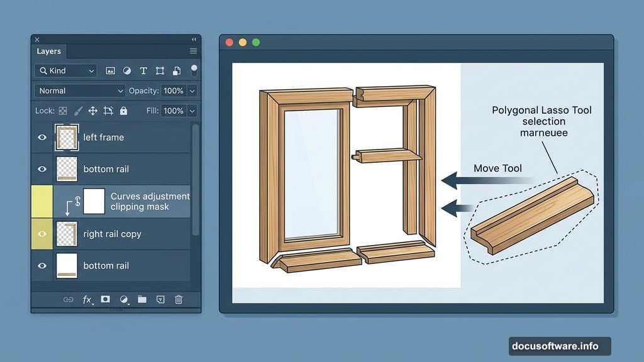Image resolution: width=644 pixels, height=362 pixels.
Task: Click the filter-for-pixel-layers icon
Action: click(111, 70)
